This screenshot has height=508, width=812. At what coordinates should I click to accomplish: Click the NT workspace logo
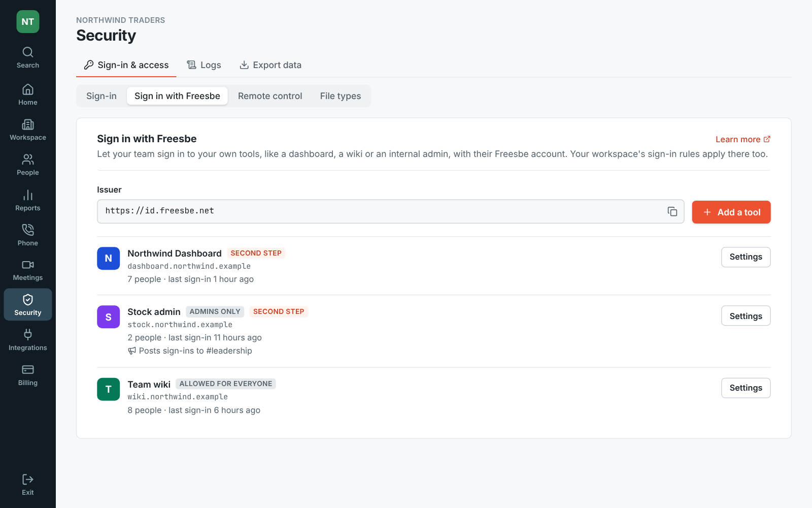coord(28,22)
